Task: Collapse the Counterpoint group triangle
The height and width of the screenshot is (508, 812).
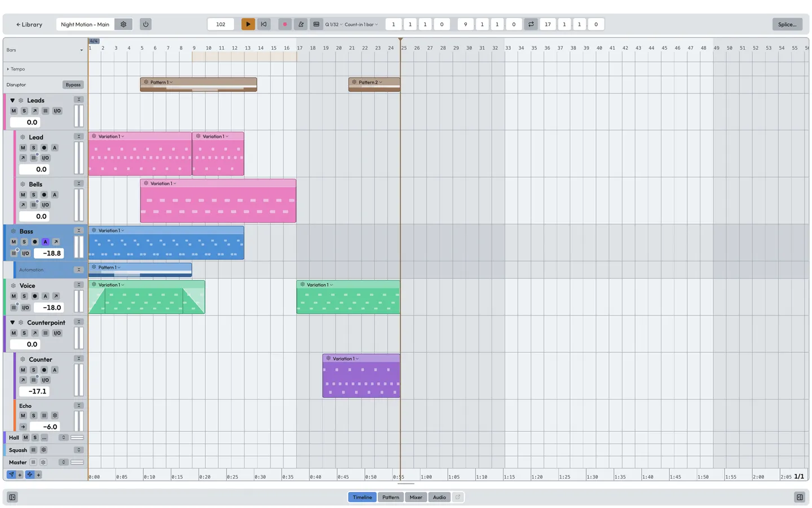Action: point(12,323)
